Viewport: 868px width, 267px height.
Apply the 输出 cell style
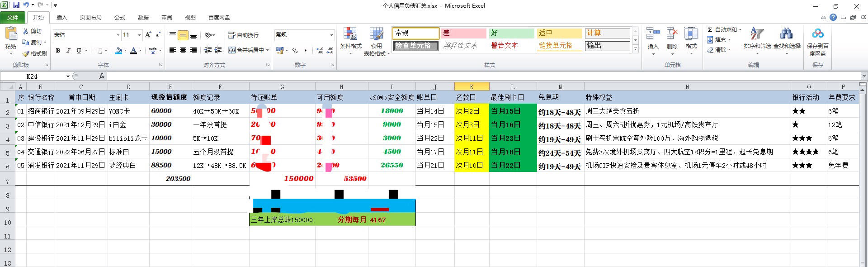pos(607,46)
